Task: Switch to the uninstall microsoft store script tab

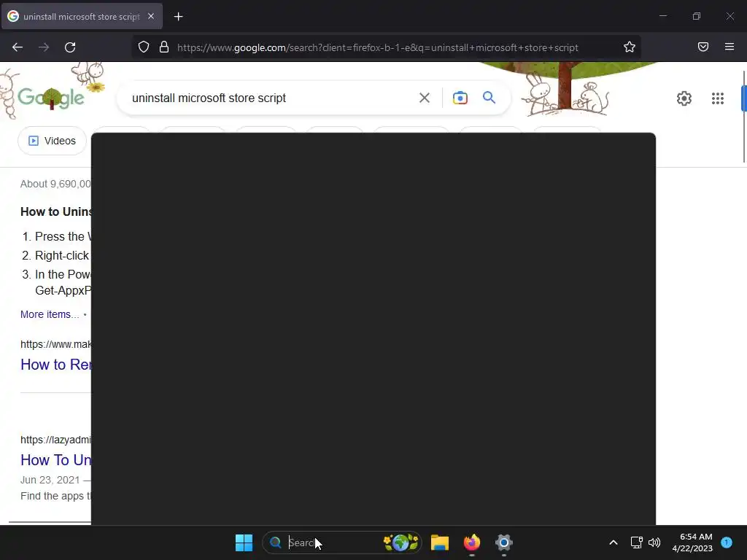Action: (x=82, y=16)
